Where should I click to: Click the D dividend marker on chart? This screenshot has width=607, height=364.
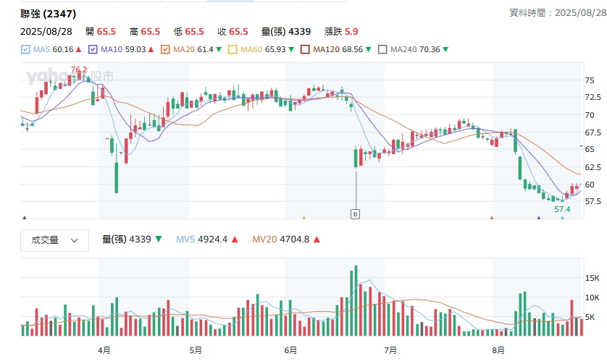[356, 213]
